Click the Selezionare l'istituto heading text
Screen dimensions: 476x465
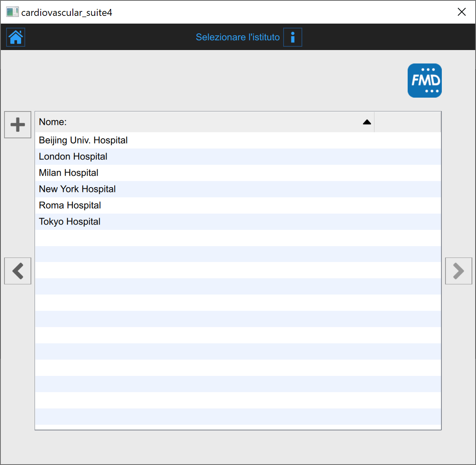[x=238, y=37]
